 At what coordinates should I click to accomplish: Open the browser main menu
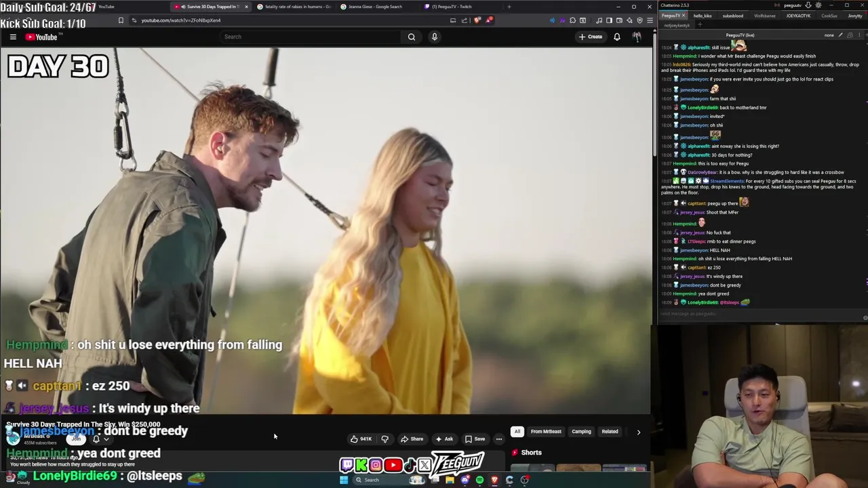click(x=650, y=20)
